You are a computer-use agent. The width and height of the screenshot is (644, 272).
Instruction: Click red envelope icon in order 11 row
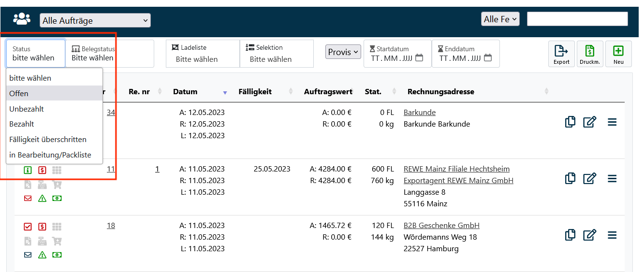28,198
